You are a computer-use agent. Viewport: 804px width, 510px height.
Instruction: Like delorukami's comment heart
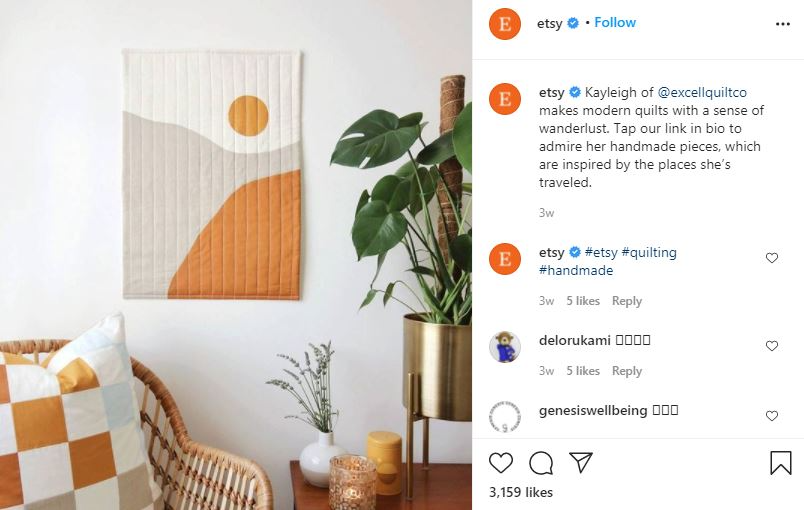pyautogui.click(x=772, y=346)
